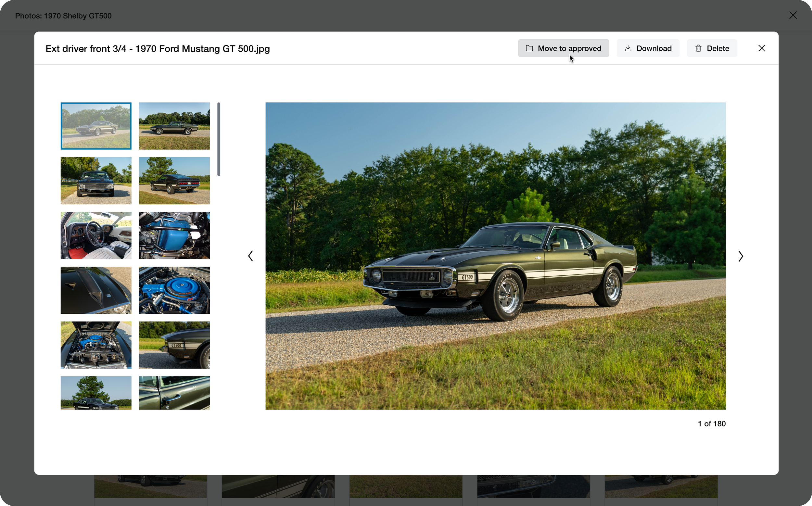The image size is (812, 506).
Task: Click the folder icon in Move to approved
Action: coord(529,48)
